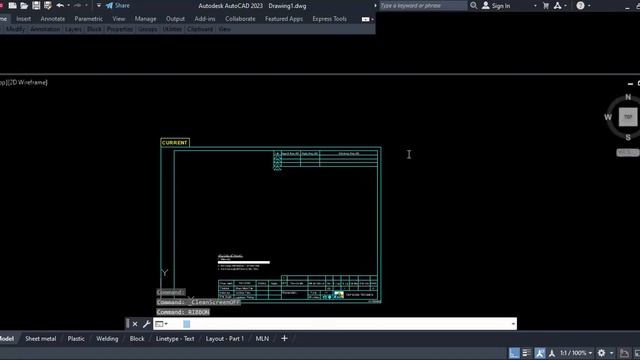Click the Share button
Image resolution: width=640 pixels, height=360 pixels.
coord(118,6)
